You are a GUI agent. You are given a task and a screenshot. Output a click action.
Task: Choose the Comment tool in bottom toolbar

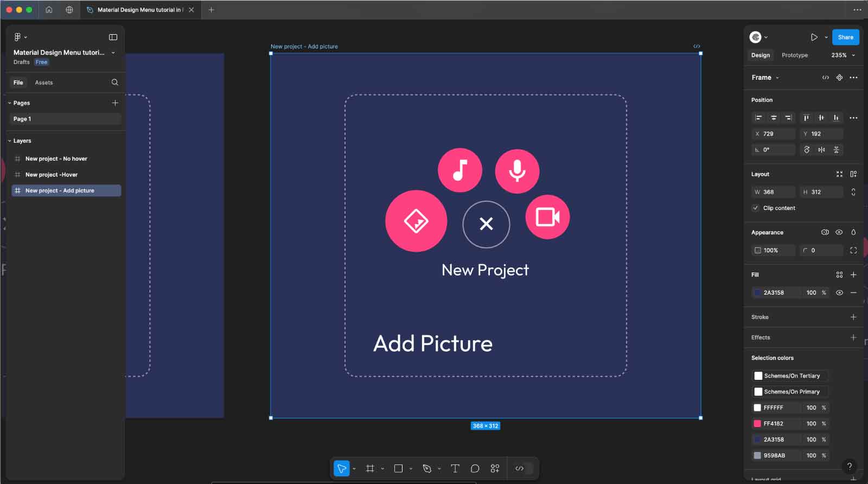coord(475,469)
